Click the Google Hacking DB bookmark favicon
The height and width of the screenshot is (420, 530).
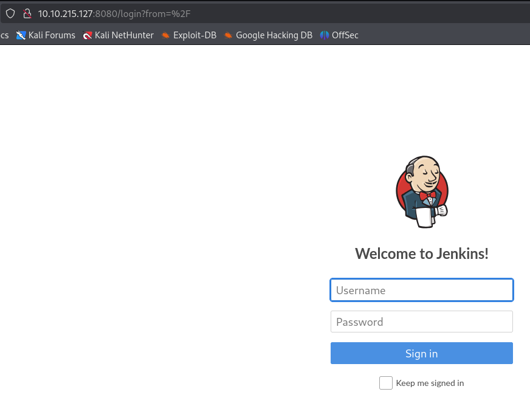tap(228, 35)
